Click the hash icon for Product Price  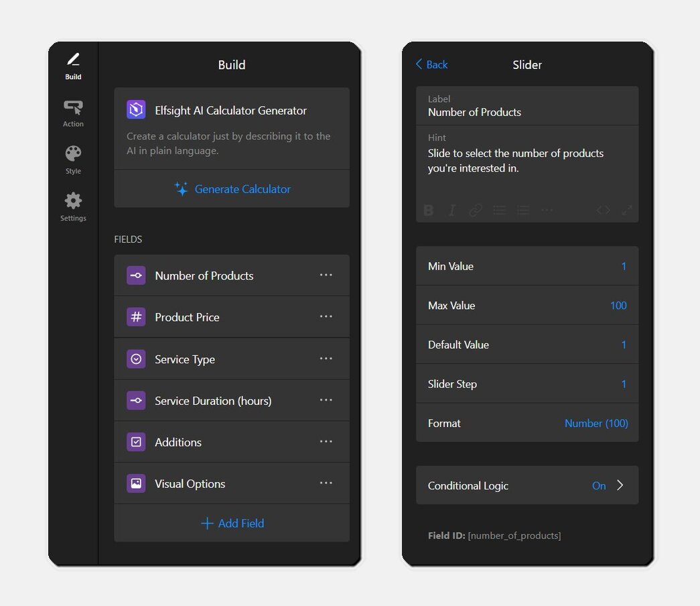(x=136, y=317)
